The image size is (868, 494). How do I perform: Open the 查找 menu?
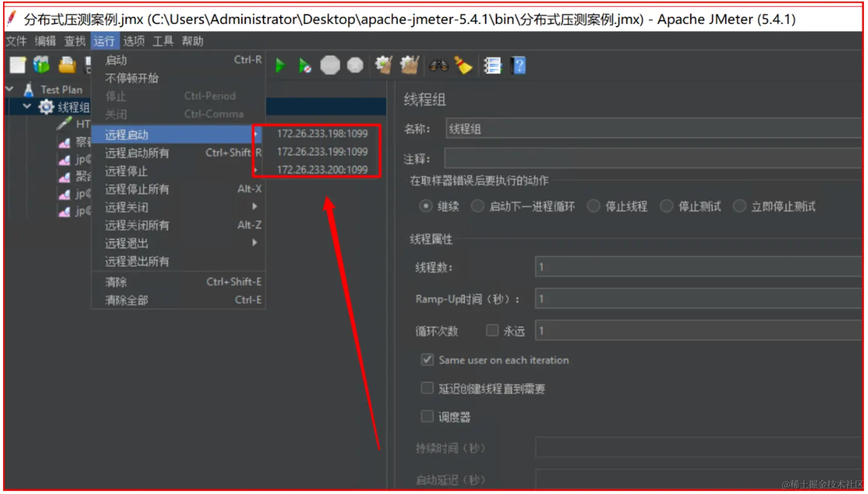pyautogui.click(x=75, y=41)
